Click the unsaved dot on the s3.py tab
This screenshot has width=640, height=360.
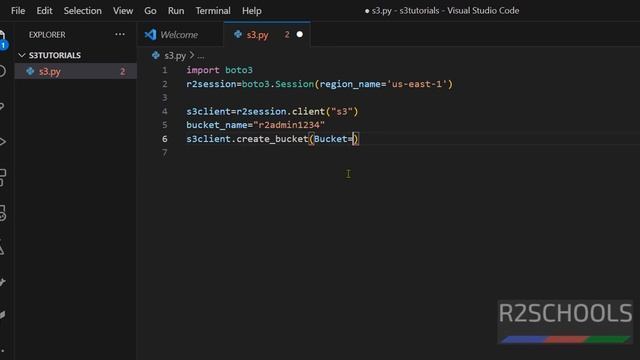(300, 35)
